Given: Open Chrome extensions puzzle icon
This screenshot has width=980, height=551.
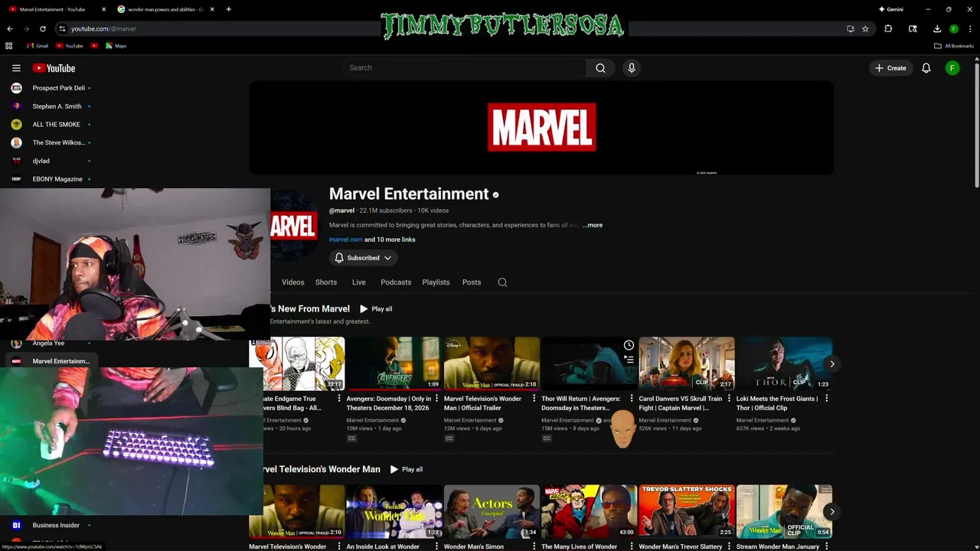Looking at the screenshot, I should (888, 28).
